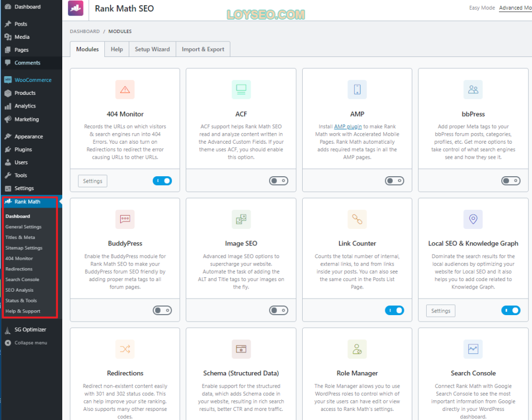Click the Local SEO map pin icon
532x420 pixels.
pyautogui.click(x=473, y=219)
